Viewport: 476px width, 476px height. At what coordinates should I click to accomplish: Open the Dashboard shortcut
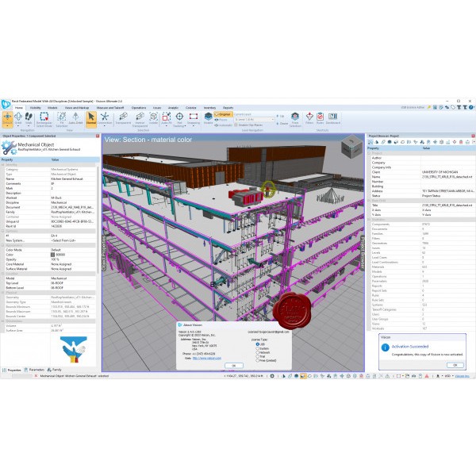(332, 118)
